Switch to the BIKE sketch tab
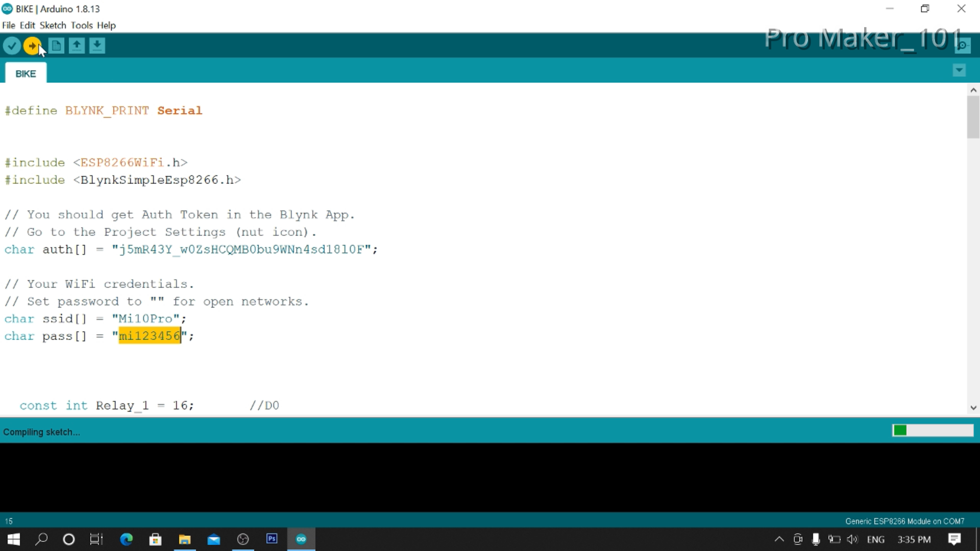Image resolution: width=980 pixels, height=551 pixels. (x=25, y=73)
